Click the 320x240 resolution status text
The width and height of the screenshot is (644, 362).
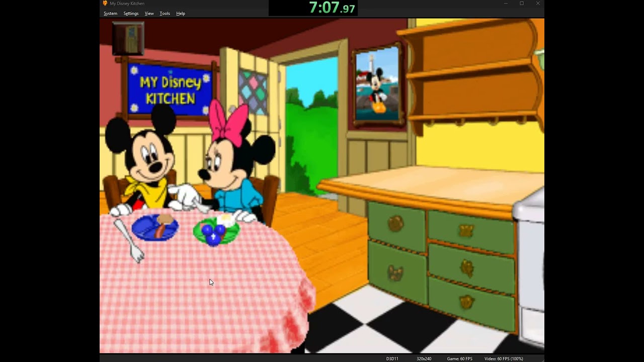424,358
